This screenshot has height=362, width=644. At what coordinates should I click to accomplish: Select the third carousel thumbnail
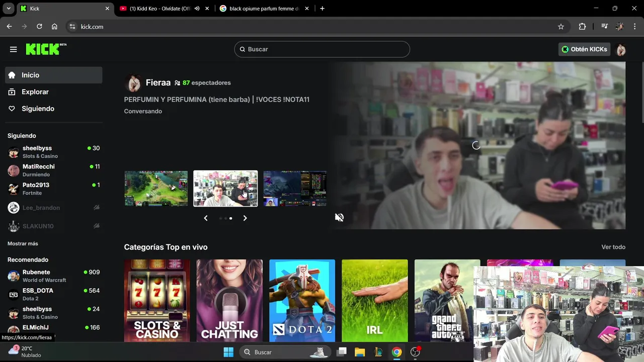tap(295, 189)
